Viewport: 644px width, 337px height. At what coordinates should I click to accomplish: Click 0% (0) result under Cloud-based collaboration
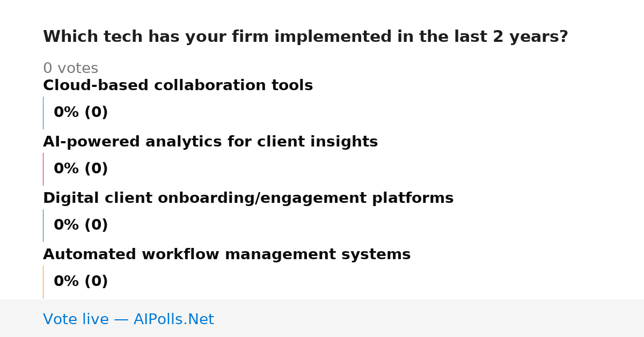coord(80,113)
